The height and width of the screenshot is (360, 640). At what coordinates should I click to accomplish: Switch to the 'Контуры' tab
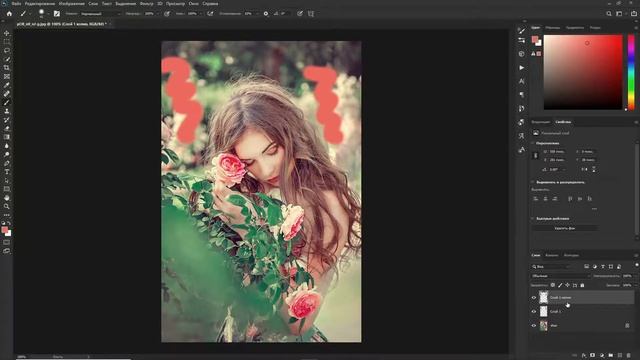pos(571,255)
